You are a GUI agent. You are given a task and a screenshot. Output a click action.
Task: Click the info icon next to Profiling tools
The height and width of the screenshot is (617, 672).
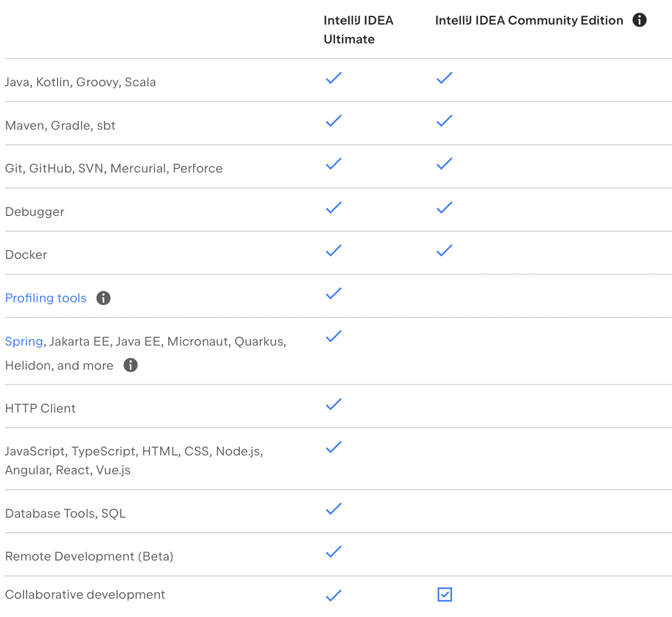coord(103,298)
